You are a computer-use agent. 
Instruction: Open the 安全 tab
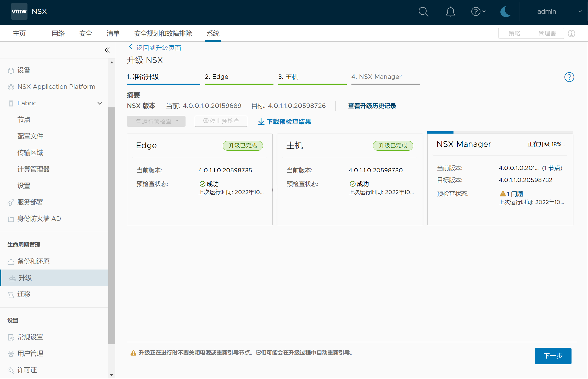pyautogui.click(x=86, y=34)
